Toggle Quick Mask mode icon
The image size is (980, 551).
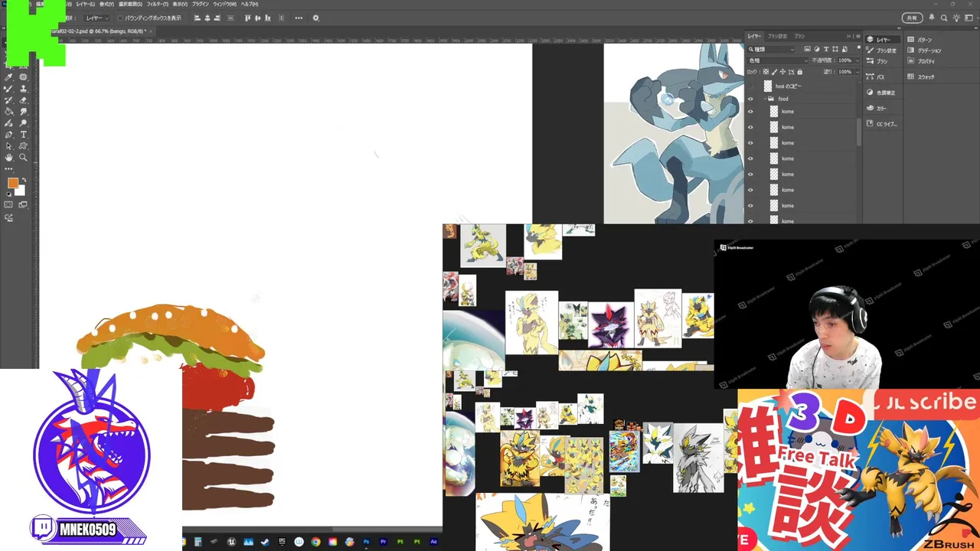point(9,205)
